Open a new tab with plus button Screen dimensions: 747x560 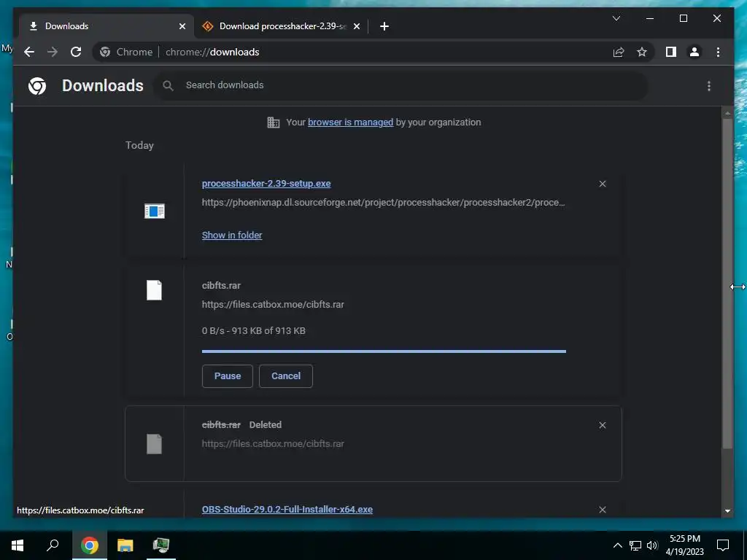pyautogui.click(x=384, y=26)
